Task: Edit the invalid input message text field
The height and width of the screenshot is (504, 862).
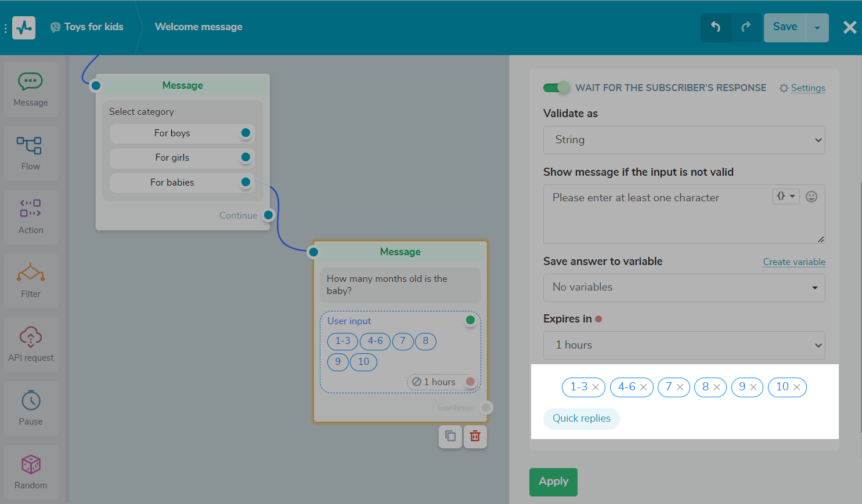Action: click(684, 214)
